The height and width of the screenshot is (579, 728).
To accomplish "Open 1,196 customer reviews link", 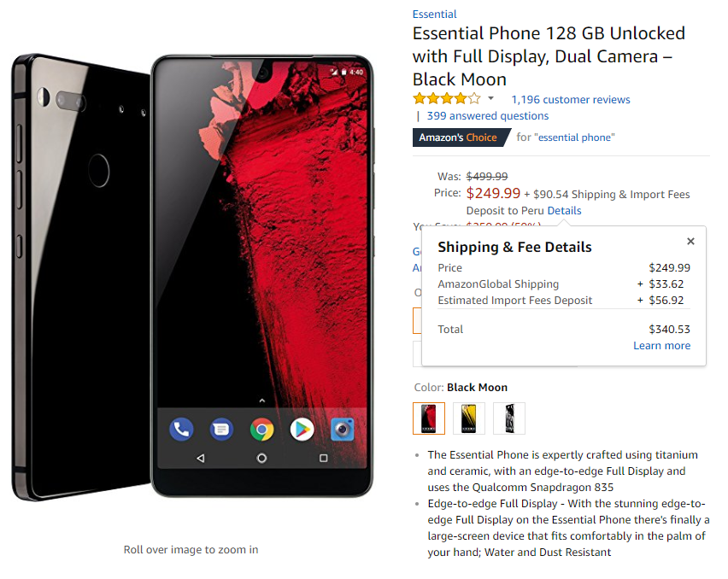I will (x=571, y=100).
